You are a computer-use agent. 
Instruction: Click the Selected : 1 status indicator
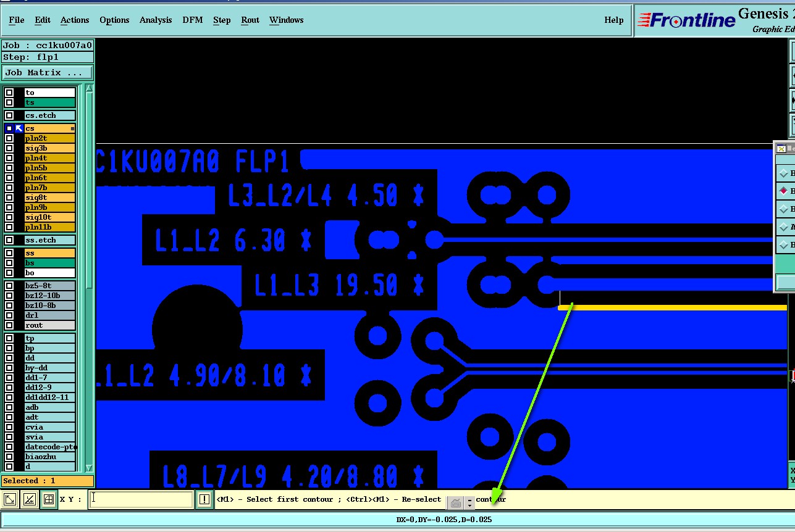coord(48,481)
